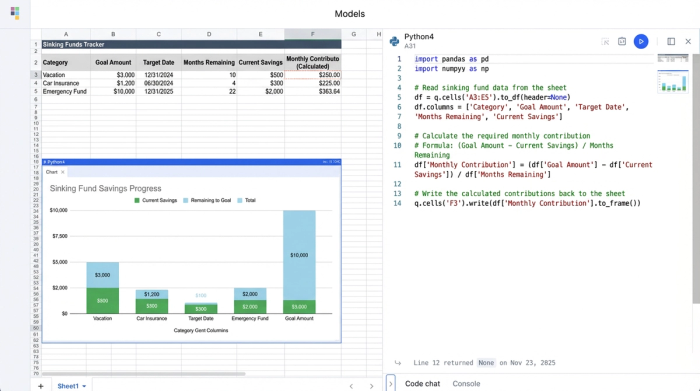Collapse the code panel with chevron expander

coord(390,383)
